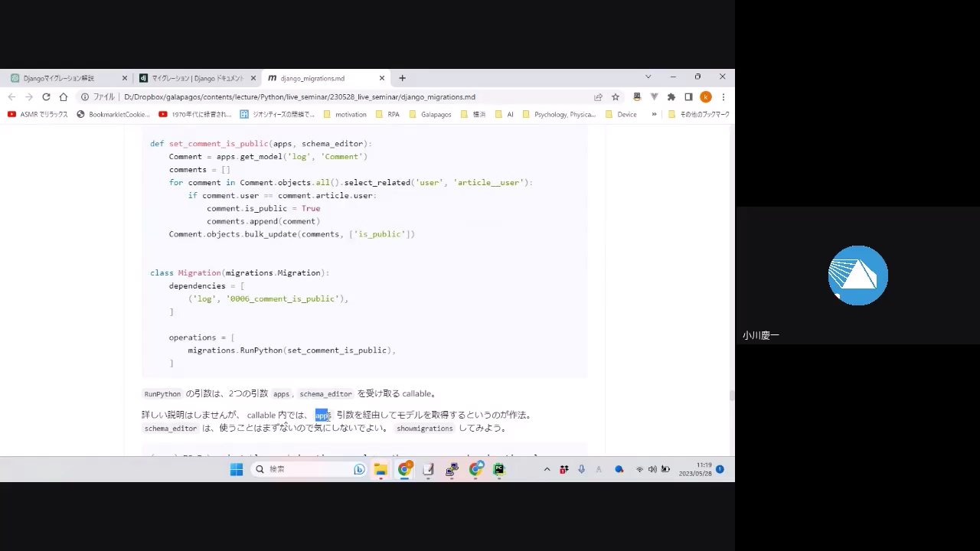Open the Chrome three-dot menu
This screenshot has width=980, height=551.
723,97
